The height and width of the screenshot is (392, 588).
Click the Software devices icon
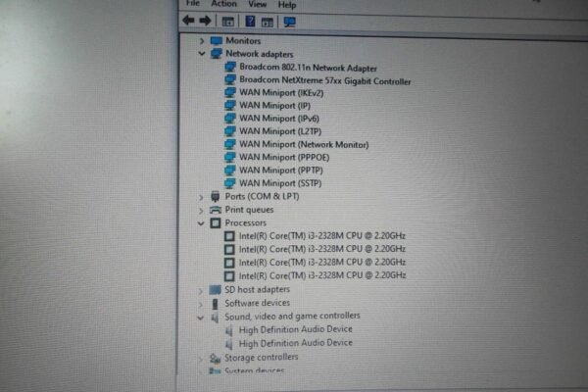(x=215, y=304)
